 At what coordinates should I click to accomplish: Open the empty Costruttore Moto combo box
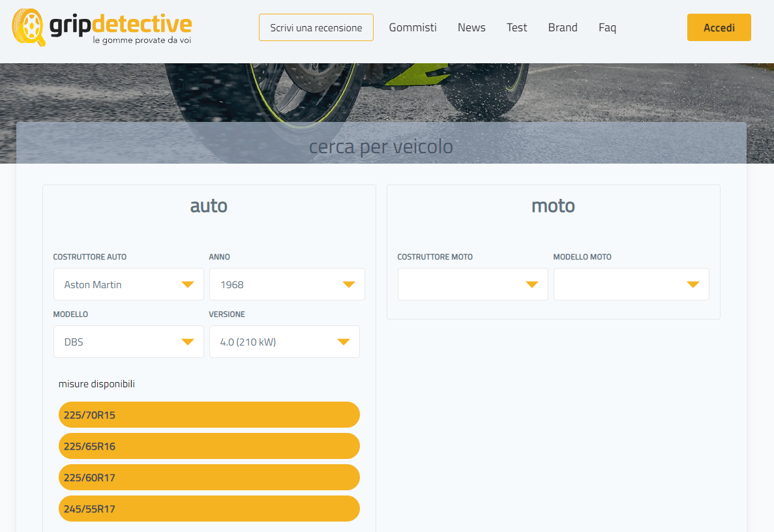point(463,285)
